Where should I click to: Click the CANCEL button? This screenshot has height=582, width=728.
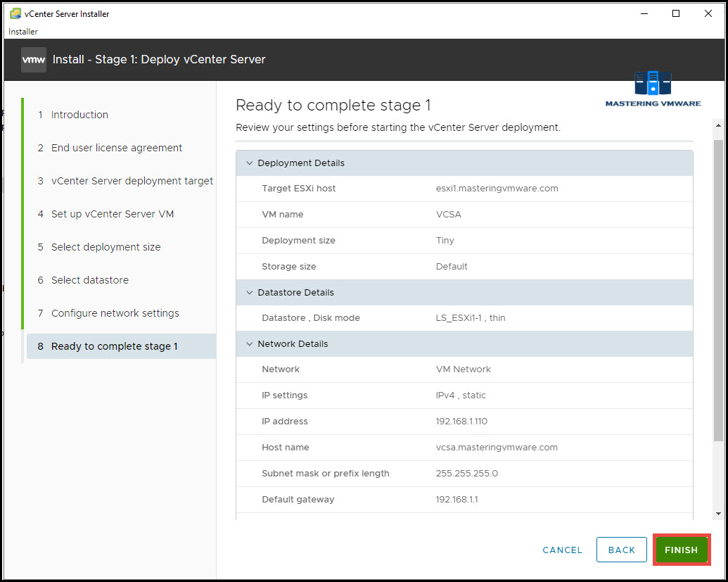point(562,550)
